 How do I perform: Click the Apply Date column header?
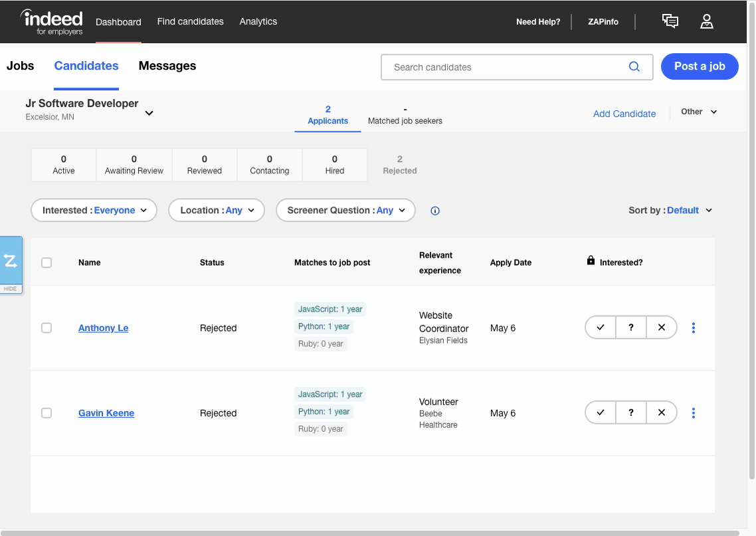tap(511, 263)
